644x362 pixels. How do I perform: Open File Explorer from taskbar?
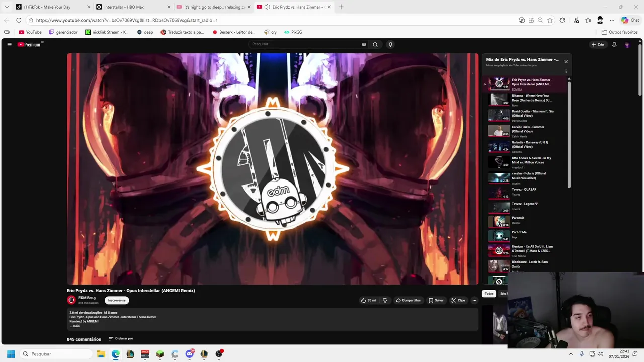tap(101, 354)
